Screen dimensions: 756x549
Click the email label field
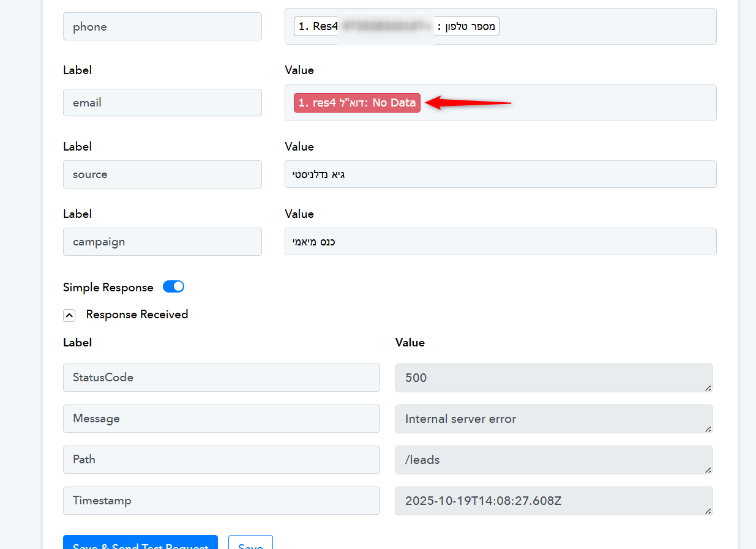[162, 103]
